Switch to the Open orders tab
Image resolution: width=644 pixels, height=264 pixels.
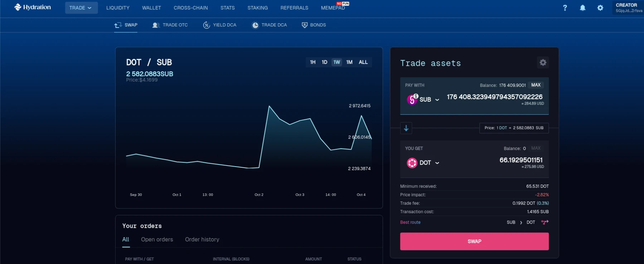pyautogui.click(x=157, y=240)
